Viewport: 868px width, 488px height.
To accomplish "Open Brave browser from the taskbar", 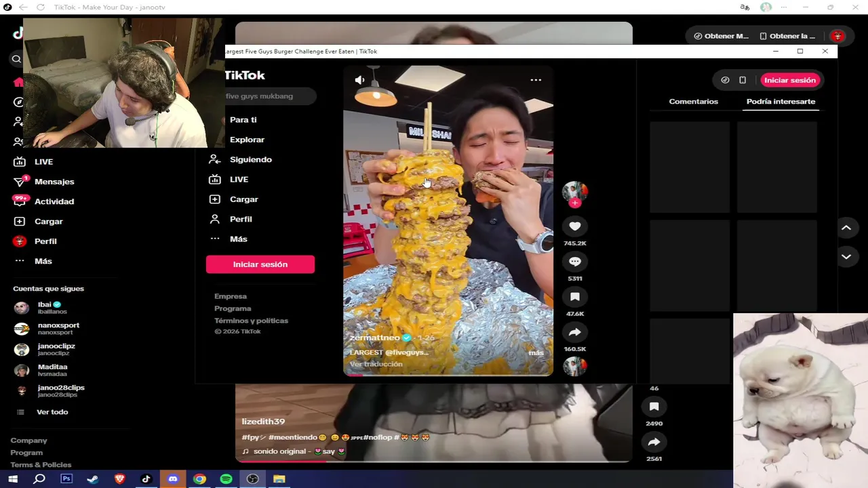I will tap(119, 479).
